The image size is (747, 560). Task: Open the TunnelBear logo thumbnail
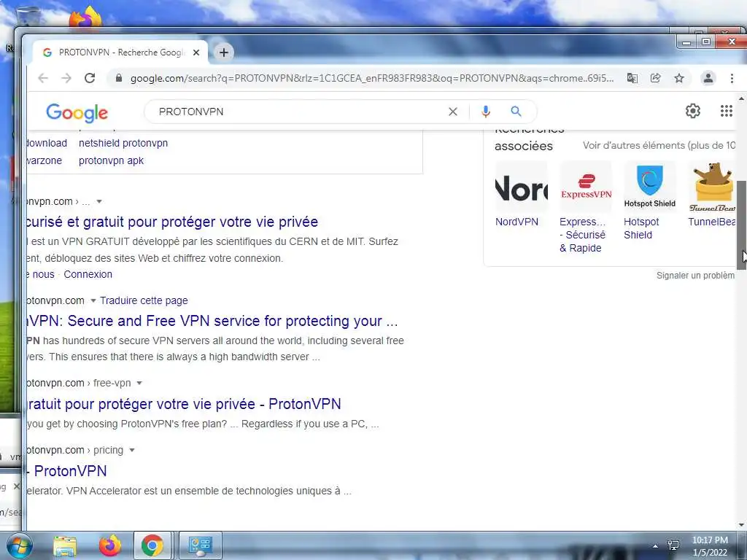click(712, 187)
